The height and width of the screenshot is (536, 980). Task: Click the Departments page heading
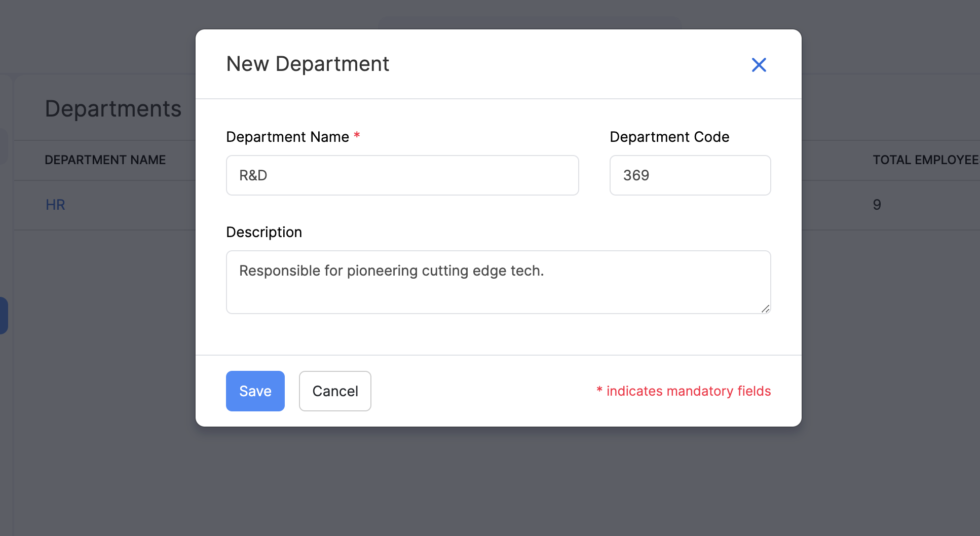pos(113,108)
